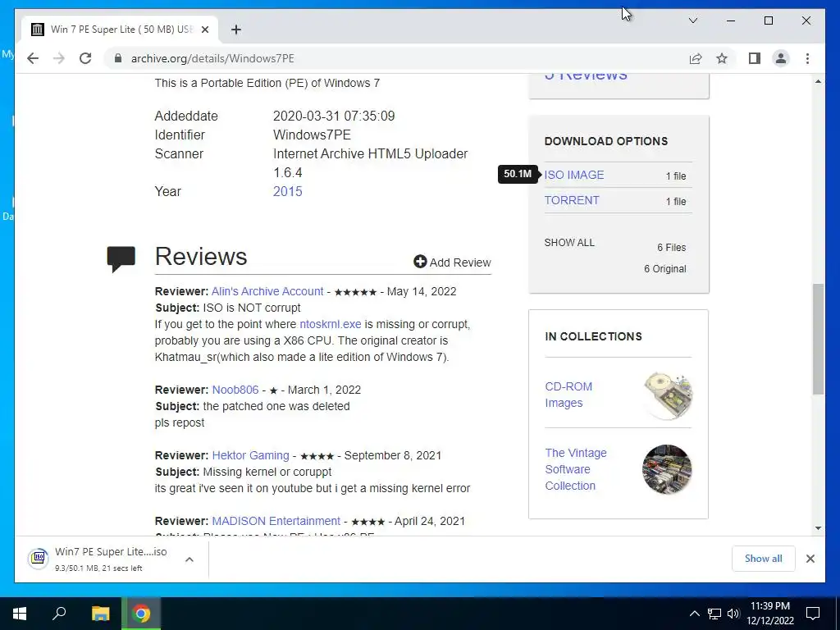Click the Vintage Software Collection thumbnail

pos(667,469)
